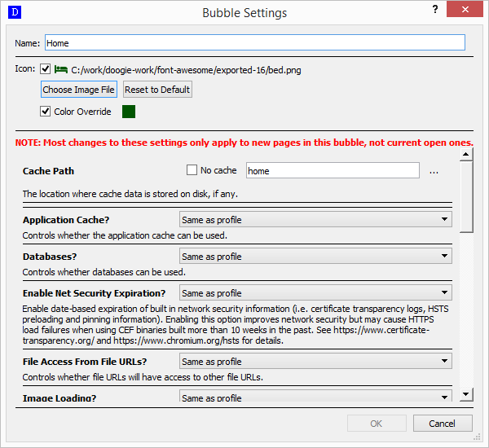
Task: Click the cache path text field
Action: tap(333, 170)
